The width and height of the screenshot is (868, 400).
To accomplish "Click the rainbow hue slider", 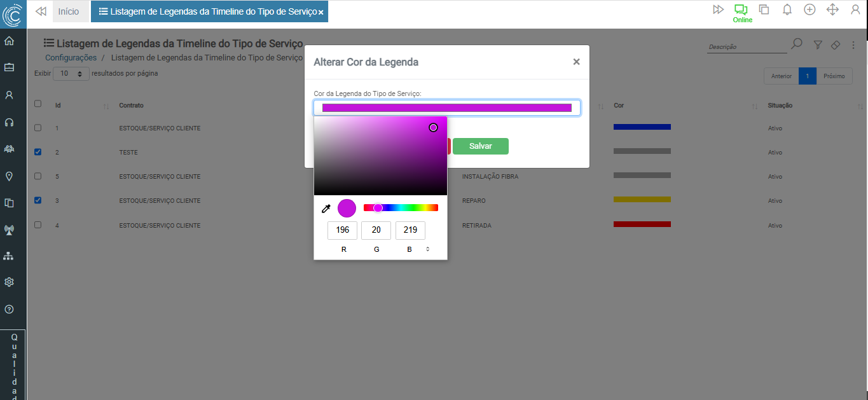I will (x=401, y=207).
